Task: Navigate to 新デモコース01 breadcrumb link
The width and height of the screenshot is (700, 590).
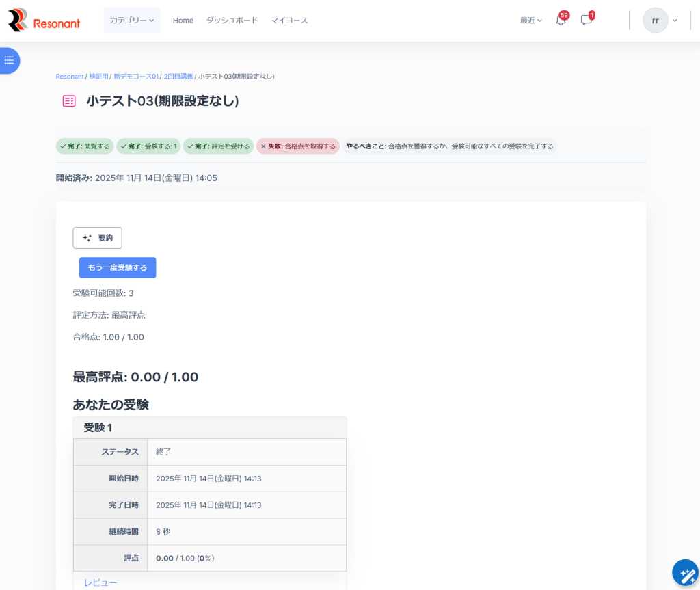Action: (x=136, y=77)
